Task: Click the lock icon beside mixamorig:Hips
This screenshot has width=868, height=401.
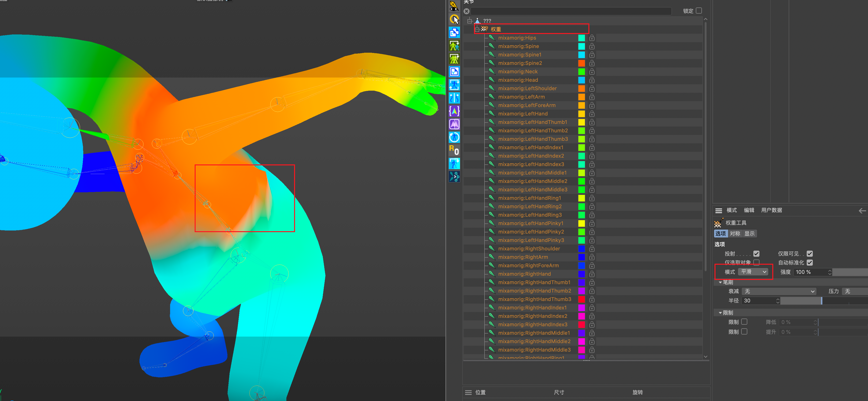Action: point(592,38)
